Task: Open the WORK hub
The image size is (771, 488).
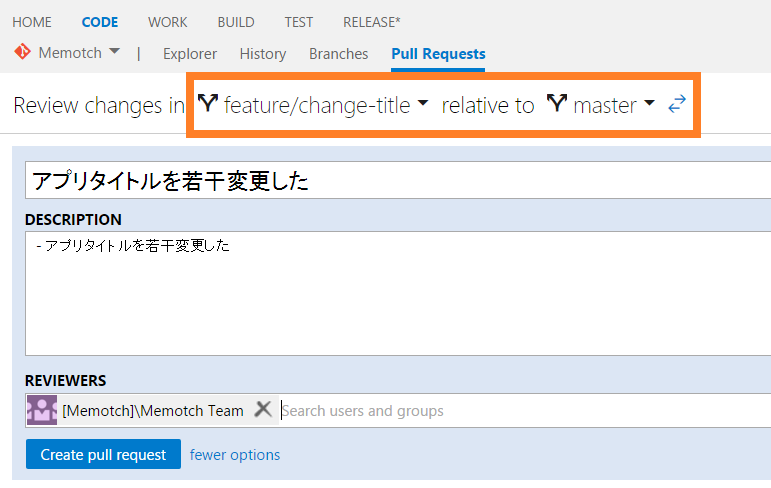Action: 167,22
